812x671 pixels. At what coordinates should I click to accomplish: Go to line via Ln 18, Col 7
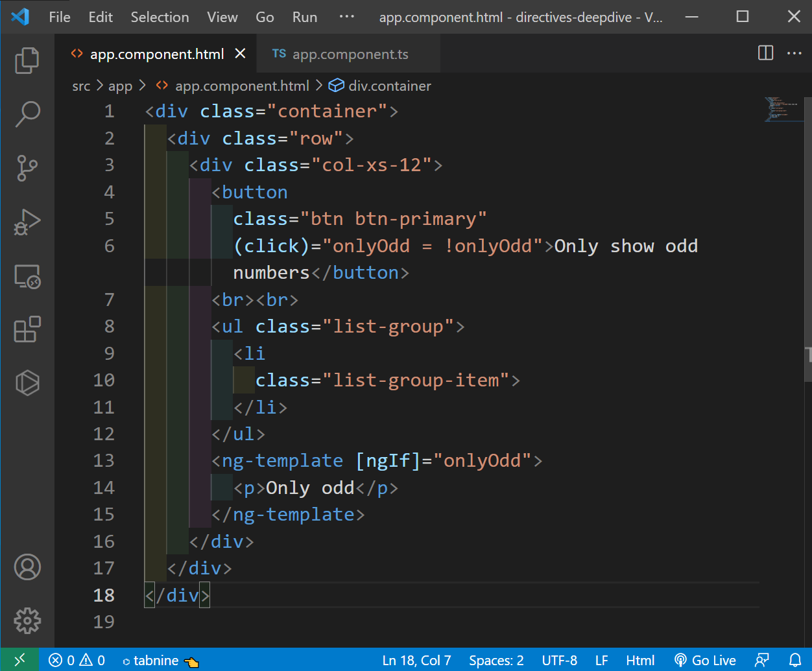[x=416, y=661]
